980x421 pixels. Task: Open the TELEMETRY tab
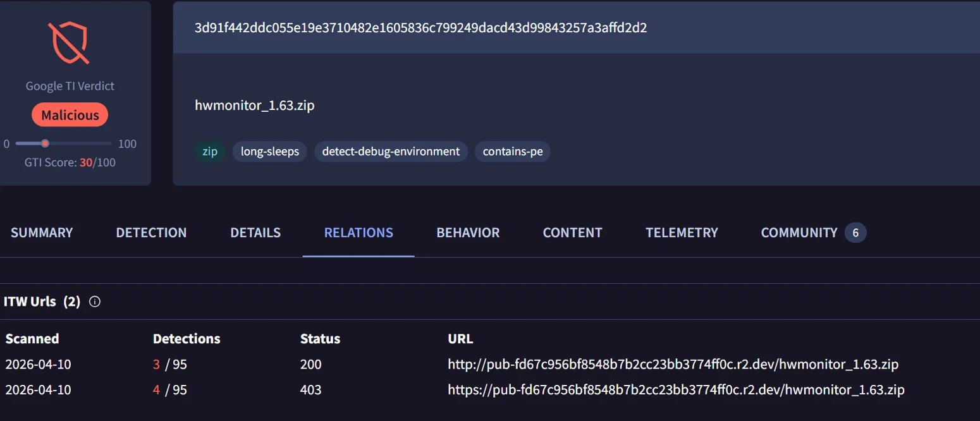pos(682,233)
